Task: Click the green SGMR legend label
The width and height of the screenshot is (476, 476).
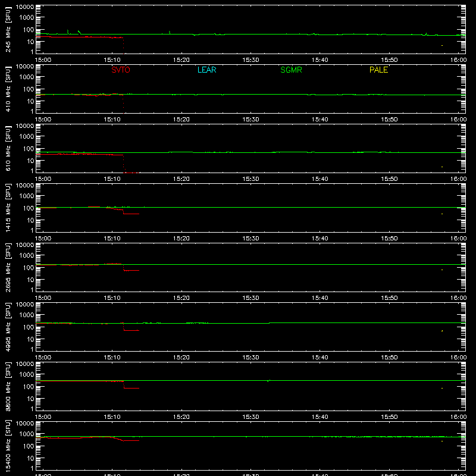Action: tap(291, 70)
